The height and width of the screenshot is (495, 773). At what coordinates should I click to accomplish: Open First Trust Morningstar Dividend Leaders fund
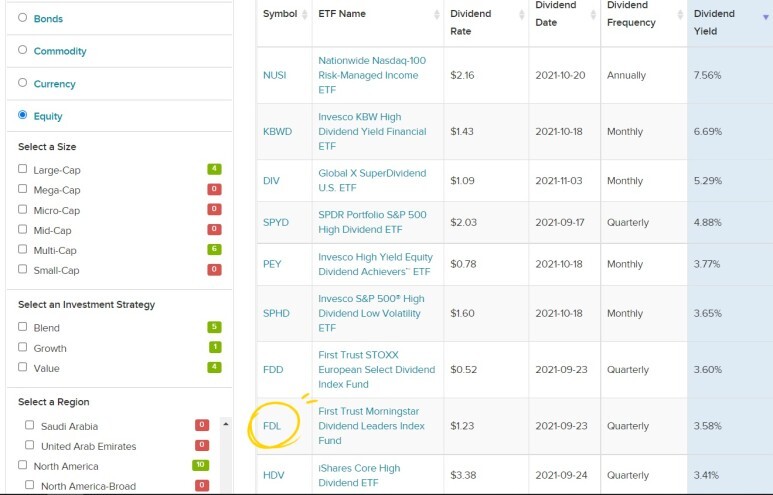[x=371, y=426]
